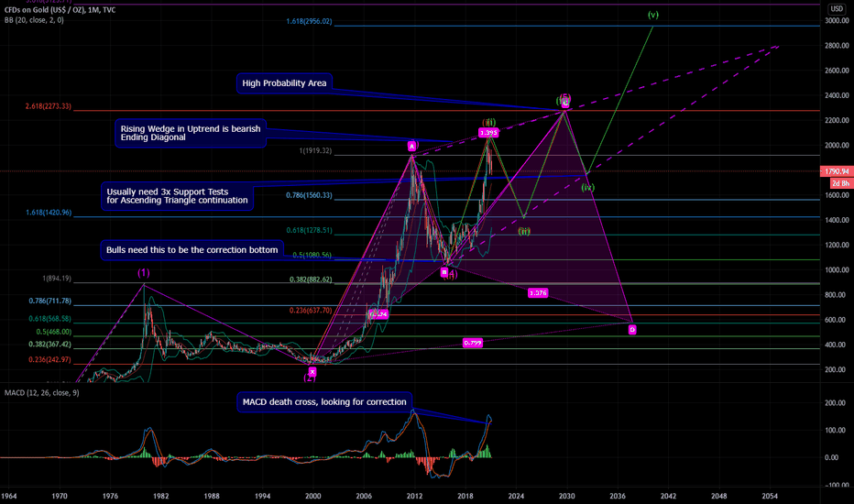This screenshot has width=854, height=504.
Task: Click the 2024 year on the time axis
Action: tap(516, 497)
